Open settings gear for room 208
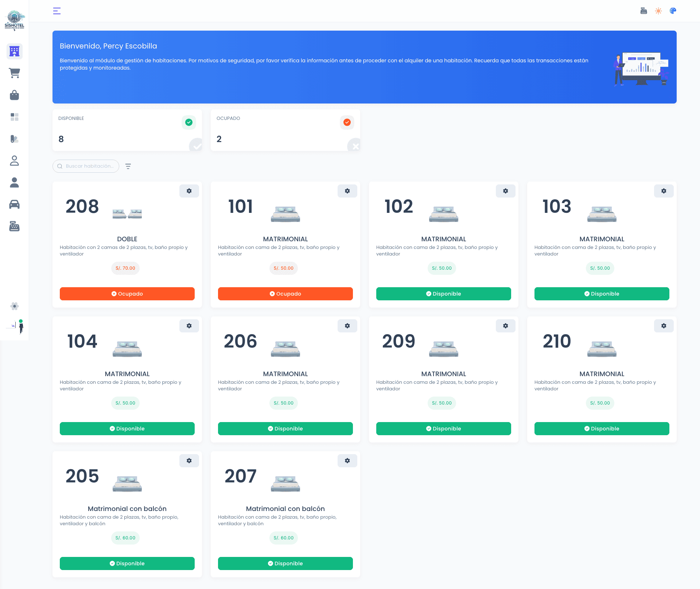Image resolution: width=700 pixels, height=589 pixels. tap(189, 191)
